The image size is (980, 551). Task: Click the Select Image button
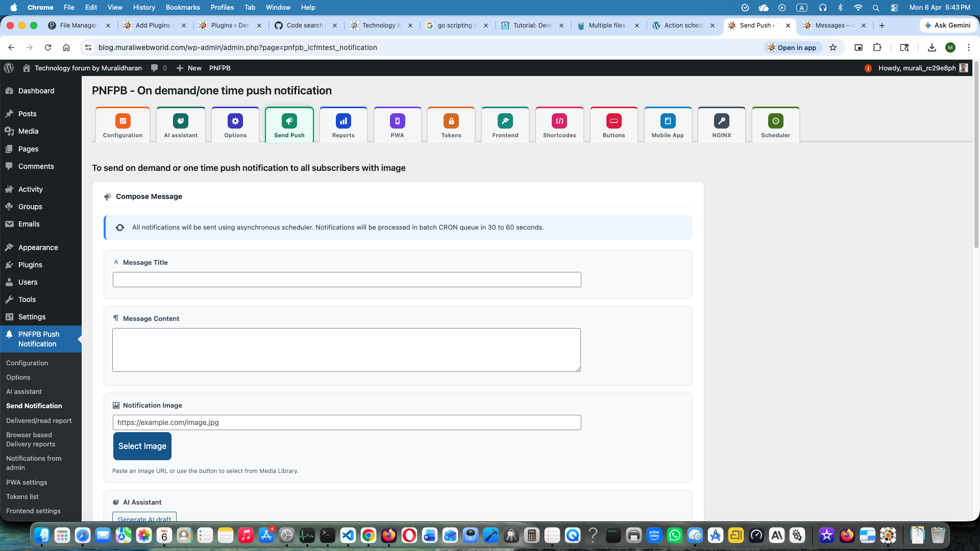(142, 446)
